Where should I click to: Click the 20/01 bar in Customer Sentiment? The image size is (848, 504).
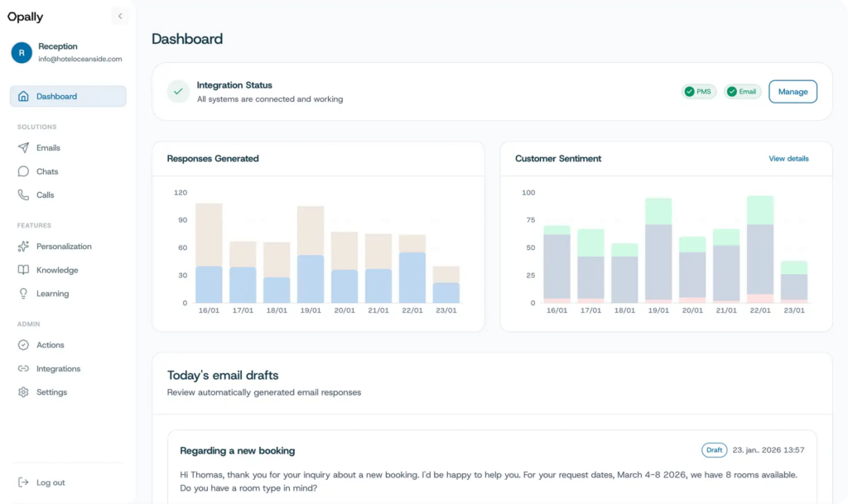692,270
